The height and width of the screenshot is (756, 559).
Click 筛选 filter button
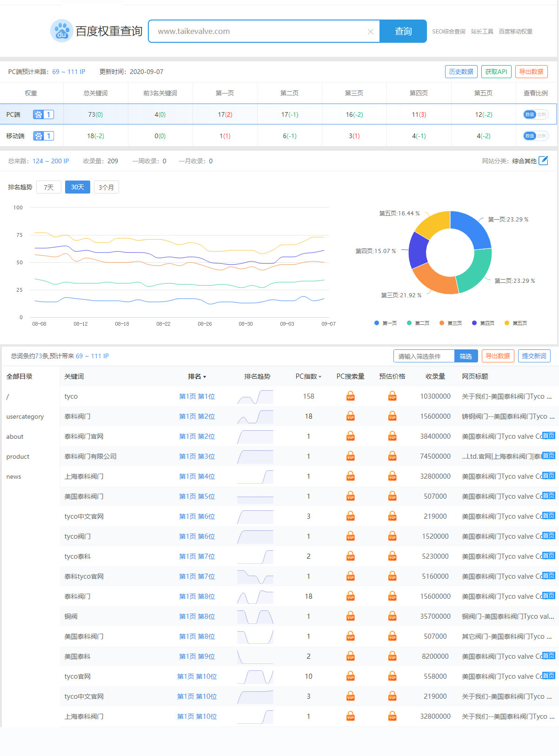(466, 356)
